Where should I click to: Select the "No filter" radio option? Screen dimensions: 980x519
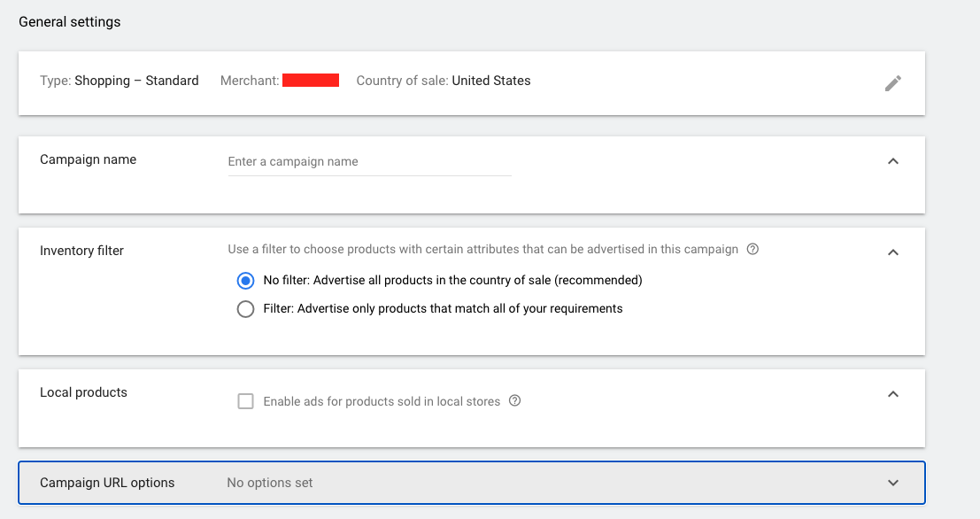tap(245, 280)
